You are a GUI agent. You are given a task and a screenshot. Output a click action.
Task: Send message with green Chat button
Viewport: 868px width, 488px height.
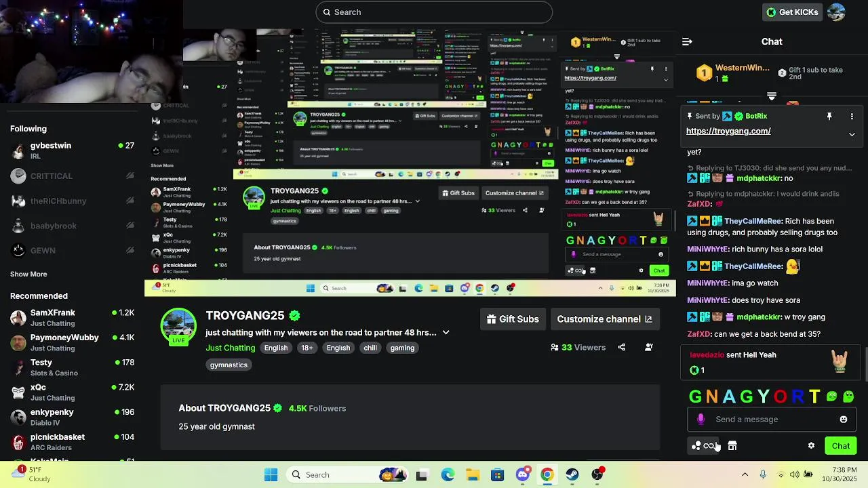pyautogui.click(x=841, y=446)
